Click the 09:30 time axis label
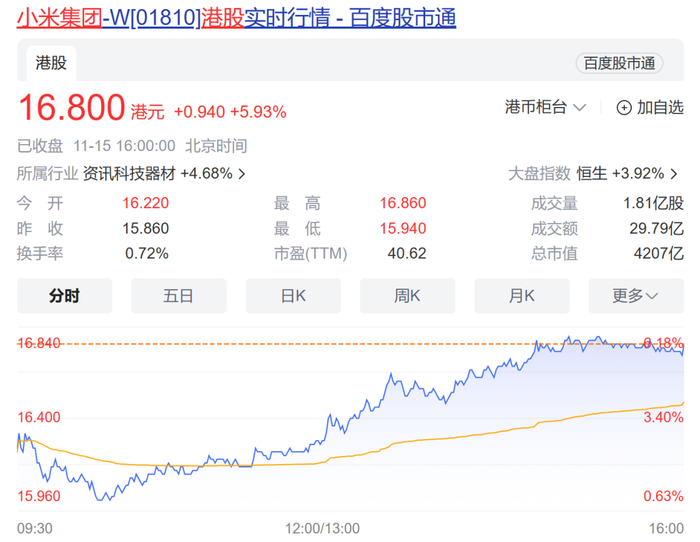This screenshot has width=700, height=542. pyautogui.click(x=35, y=529)
